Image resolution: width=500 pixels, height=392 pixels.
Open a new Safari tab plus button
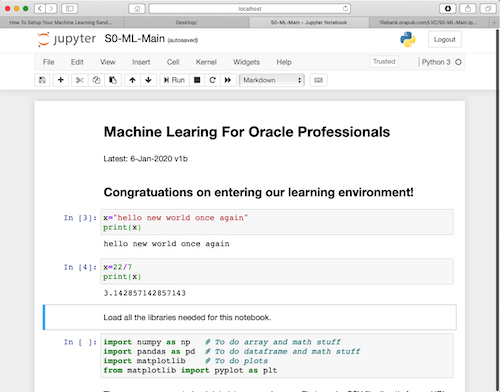[494, 22]
